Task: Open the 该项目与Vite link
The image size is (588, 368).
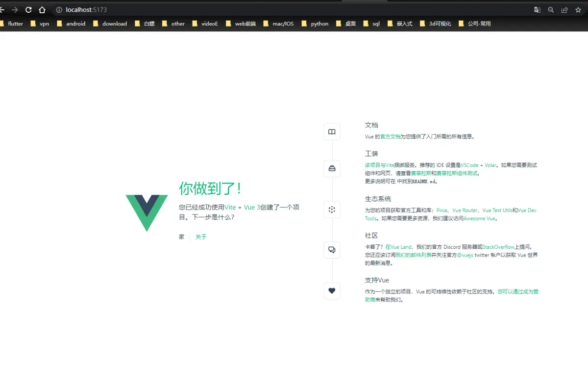Action: 380,165
